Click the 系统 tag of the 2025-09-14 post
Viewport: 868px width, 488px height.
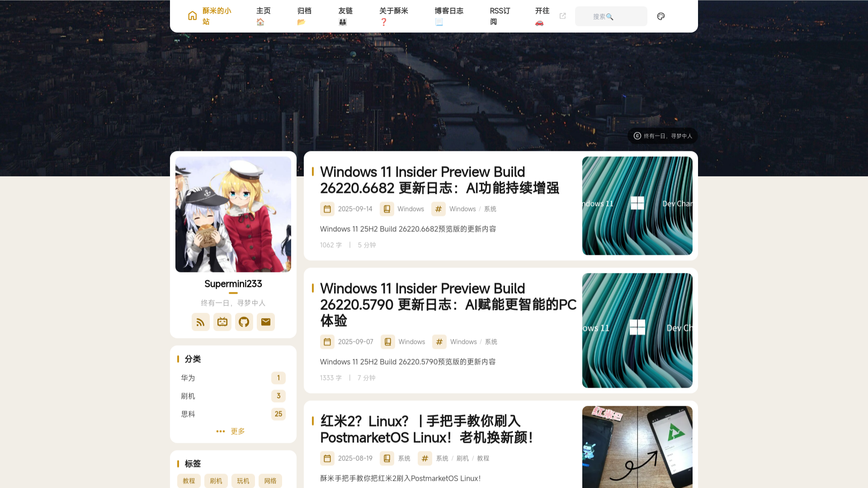point(490,209)
